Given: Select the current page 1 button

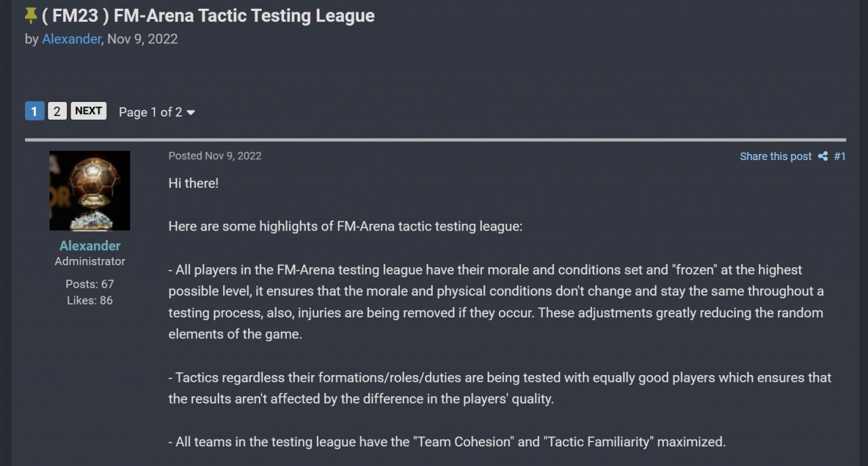Looking at the screenshot, I should [35, 111].
